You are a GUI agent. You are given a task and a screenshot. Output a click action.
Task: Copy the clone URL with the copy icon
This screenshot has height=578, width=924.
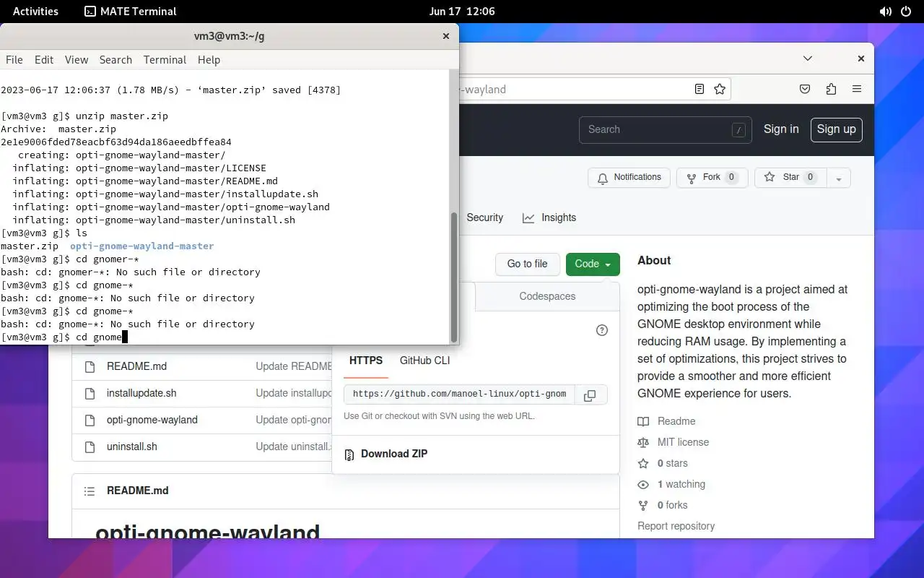pos(590,395)
